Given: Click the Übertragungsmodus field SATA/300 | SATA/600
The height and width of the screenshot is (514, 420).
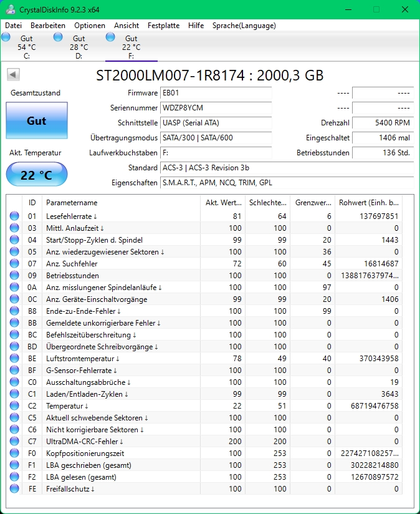Looking at the screenshot, I should [x=216, y=138].
